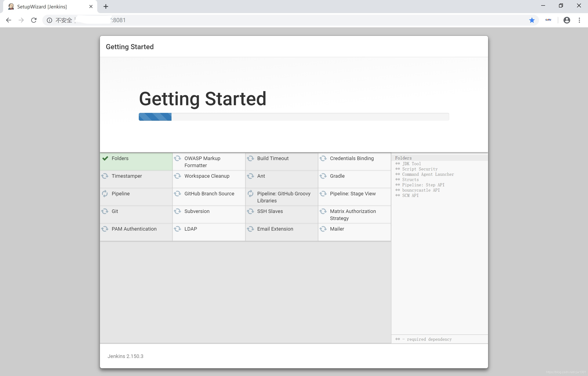This screenshot has width=588, height=376.
Task: Click the spinner icon beside Gradle
Action: point(323,176)
